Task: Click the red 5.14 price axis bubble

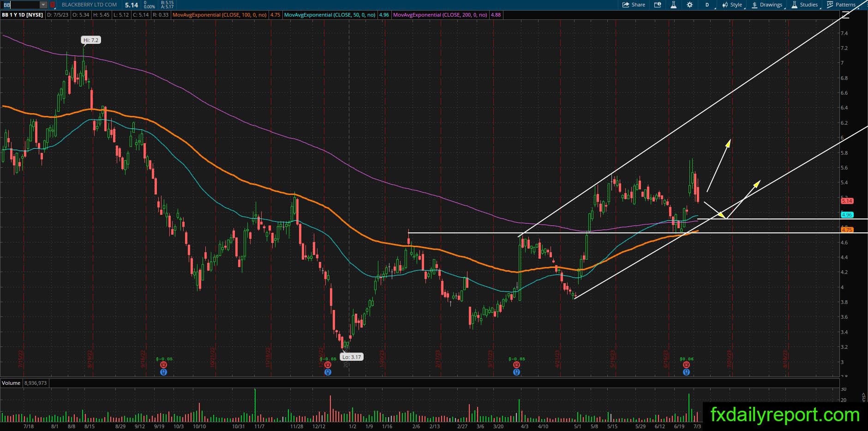Action: (847, 201)
